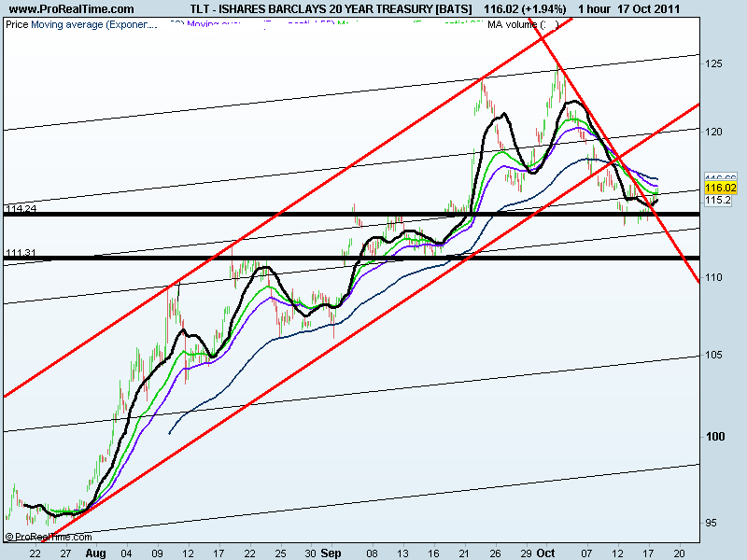The height and width of the screenshot is (560, 747).
Task: Click the Oct month label on time axis
Action: pyautogui.click(x=545, y=553)
